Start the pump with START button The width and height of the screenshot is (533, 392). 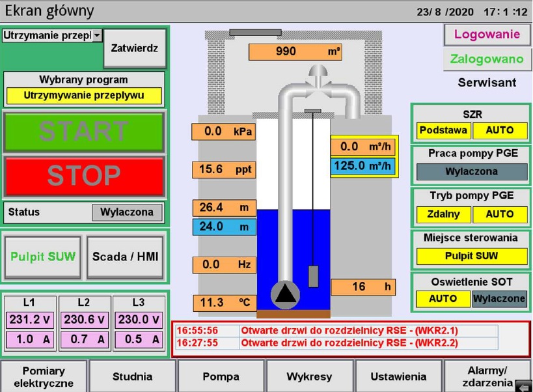tap(83, 132)
